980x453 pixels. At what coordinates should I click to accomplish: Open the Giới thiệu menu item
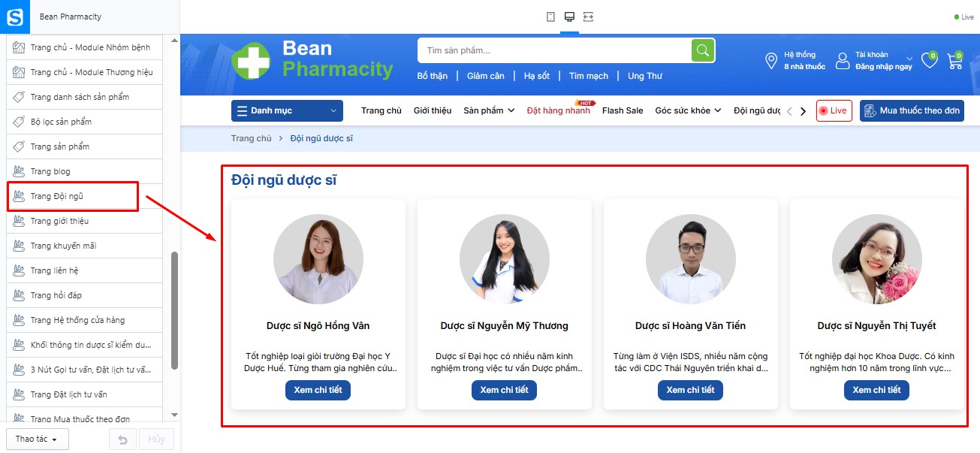tap(433, 110)
